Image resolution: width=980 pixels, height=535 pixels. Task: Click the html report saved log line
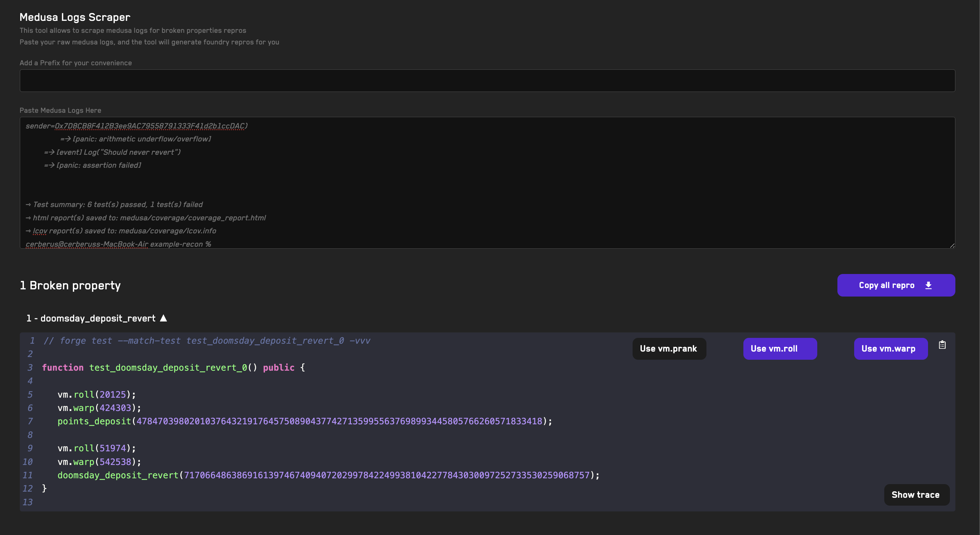point(146,218)
